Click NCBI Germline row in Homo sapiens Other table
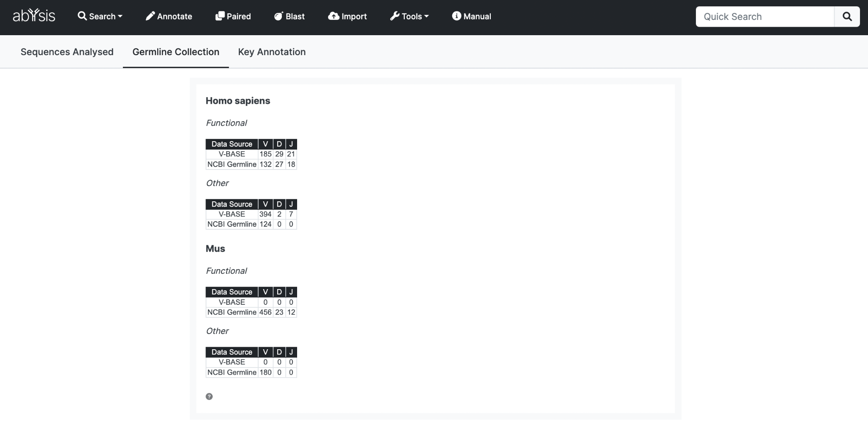 pyautogui.click(x=251, y=224)
